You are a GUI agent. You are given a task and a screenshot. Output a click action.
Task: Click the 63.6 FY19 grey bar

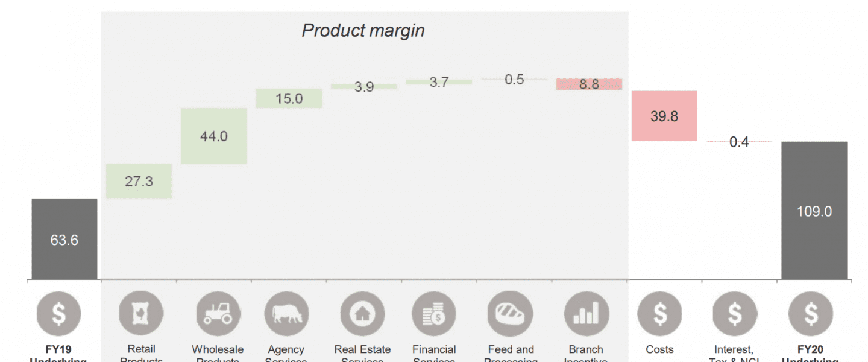point(64,239)
